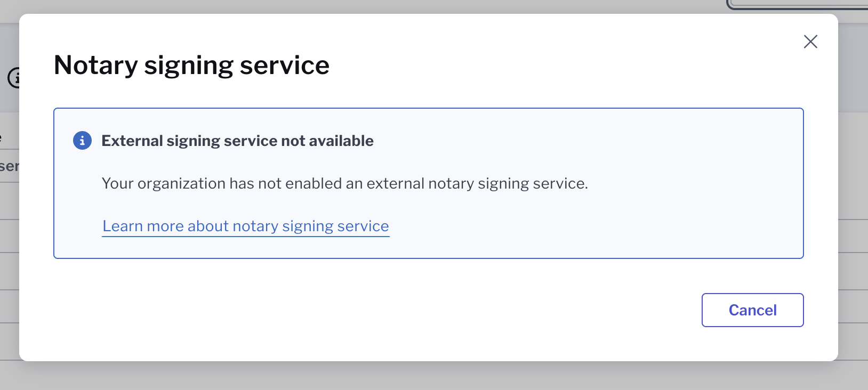Click the word 'service' in dialog heading

(285, 65)
